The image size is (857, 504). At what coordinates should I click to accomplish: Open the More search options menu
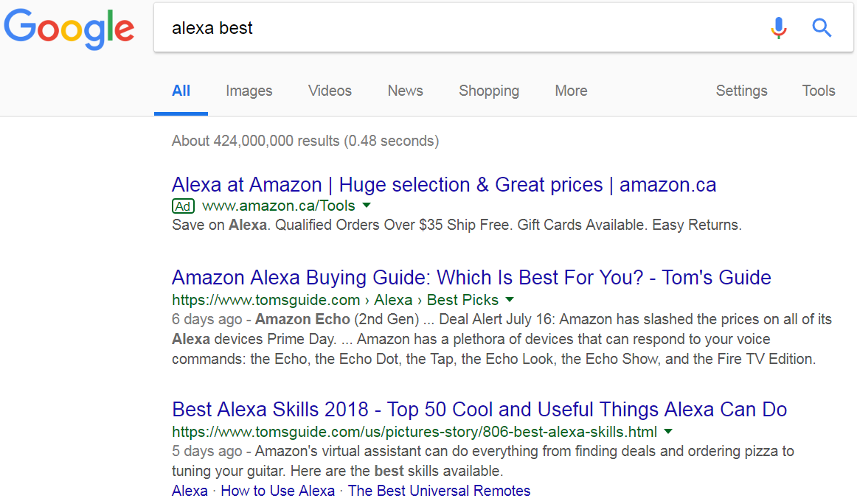571,91
